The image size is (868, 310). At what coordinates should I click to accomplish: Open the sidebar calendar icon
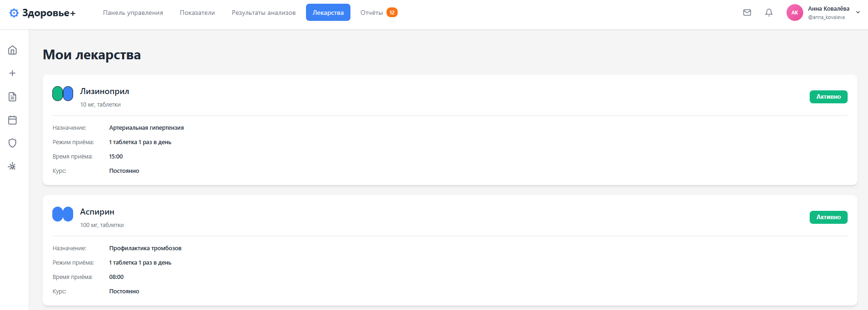click(x=12, y=120)
